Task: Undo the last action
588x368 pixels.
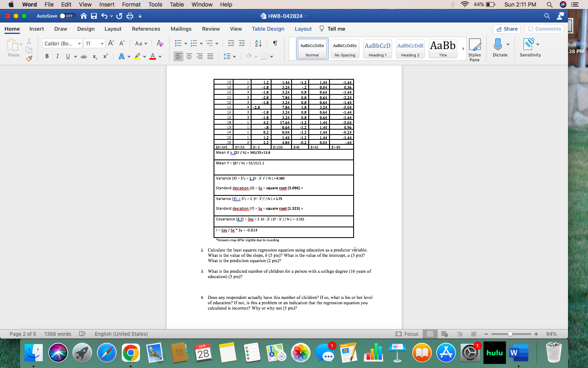Action: (x=105, y=16)
